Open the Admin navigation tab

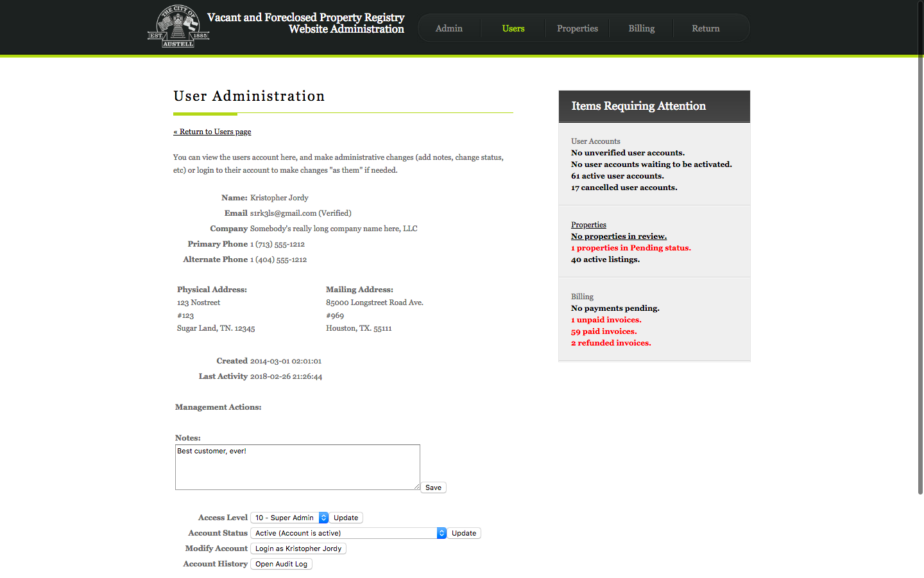tap(449, 28)
